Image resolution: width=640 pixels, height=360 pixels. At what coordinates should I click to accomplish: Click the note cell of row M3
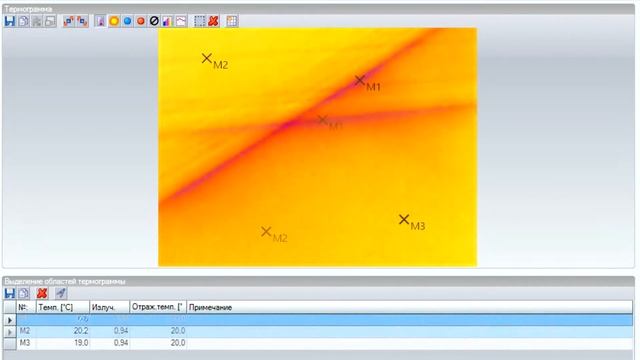coord(410,343)
